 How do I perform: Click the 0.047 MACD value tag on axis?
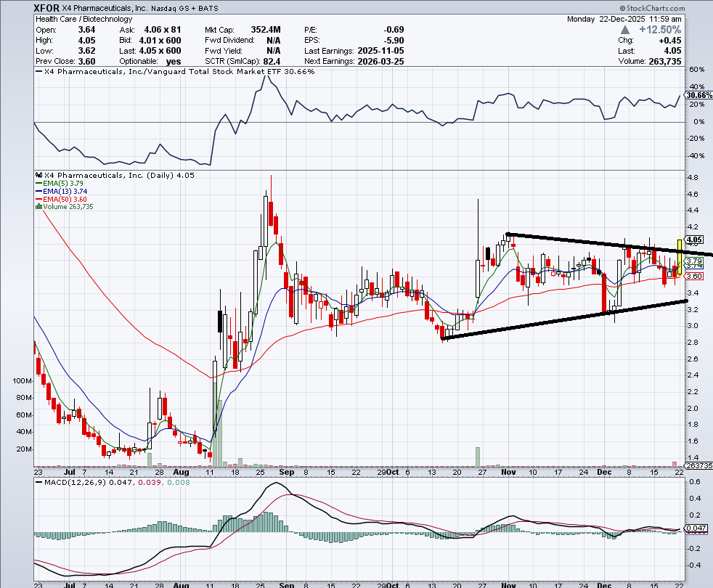[x=696, y=528]
